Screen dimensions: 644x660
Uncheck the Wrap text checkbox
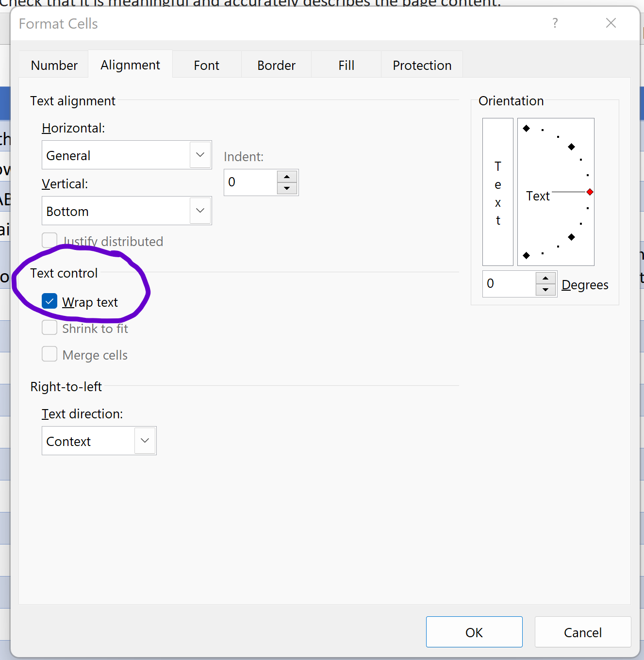50,301
